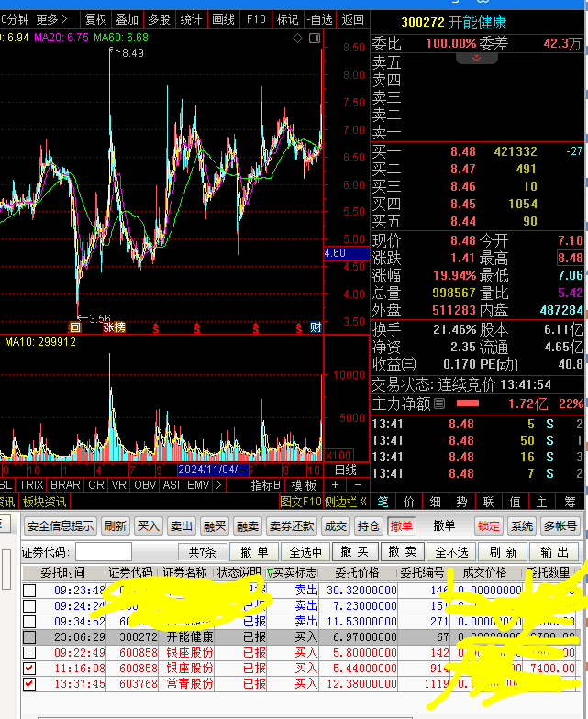The height and width of the screenshot is (719, 588).
Task: Open the 模板 template selector
Action: [x=304, y=485]
